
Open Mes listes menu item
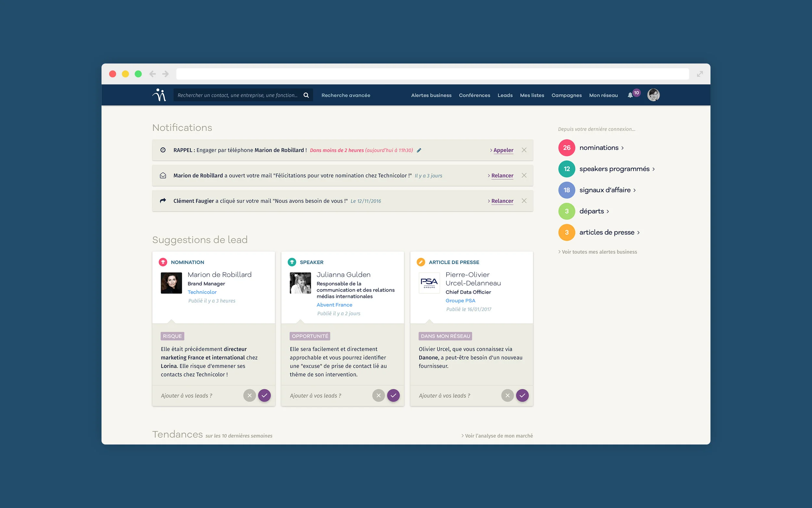[x=532, y=95]
